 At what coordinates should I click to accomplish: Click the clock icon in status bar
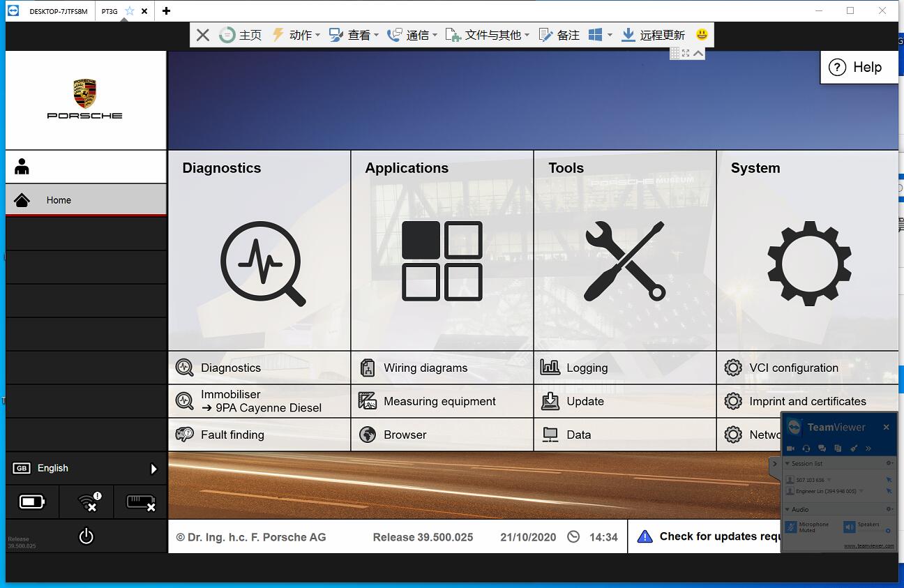(x=573, y=536)
